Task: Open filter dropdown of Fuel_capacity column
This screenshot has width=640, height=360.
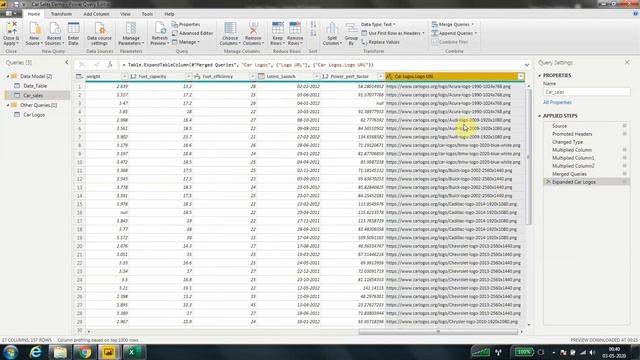Action: pyautogui.click(x=188, y=76)
